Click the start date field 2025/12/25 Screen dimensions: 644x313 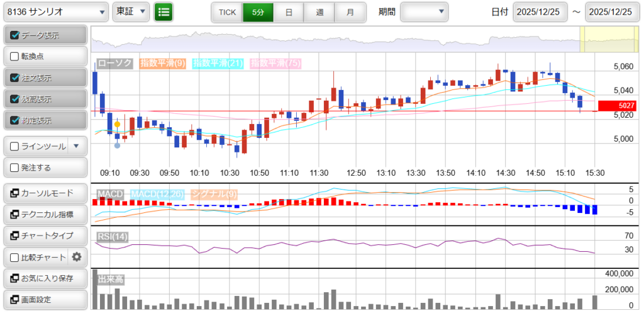(x=540, y=12)
